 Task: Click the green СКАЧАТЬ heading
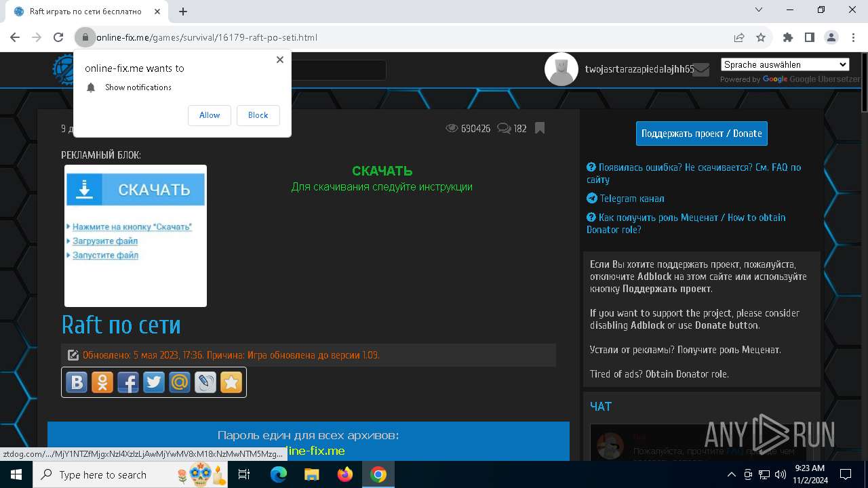coord(382,171)
